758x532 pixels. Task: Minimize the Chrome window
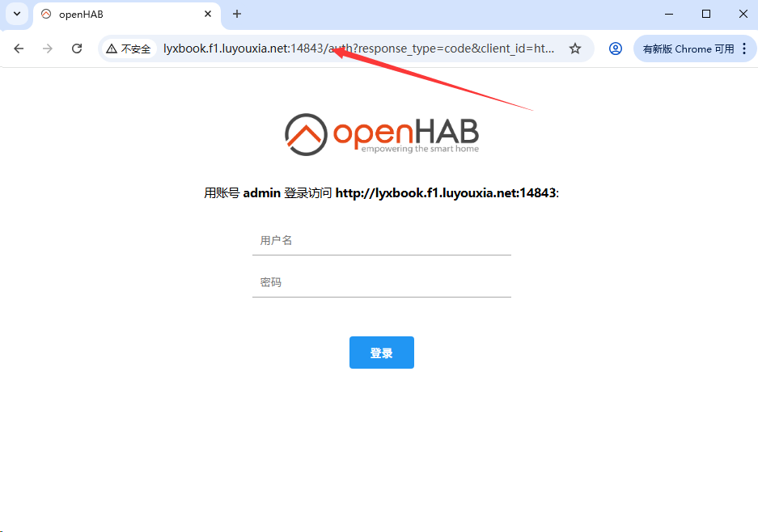pos(669,14)
